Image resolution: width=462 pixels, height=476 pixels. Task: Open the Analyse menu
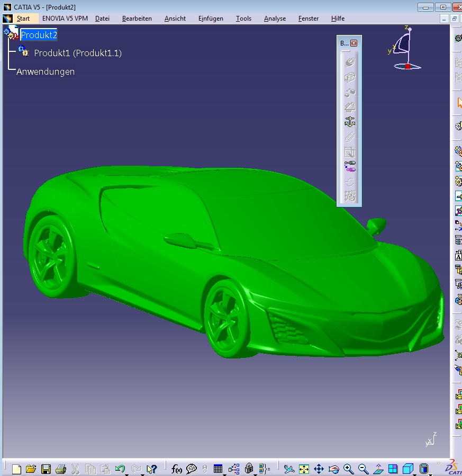coord(275,19)
